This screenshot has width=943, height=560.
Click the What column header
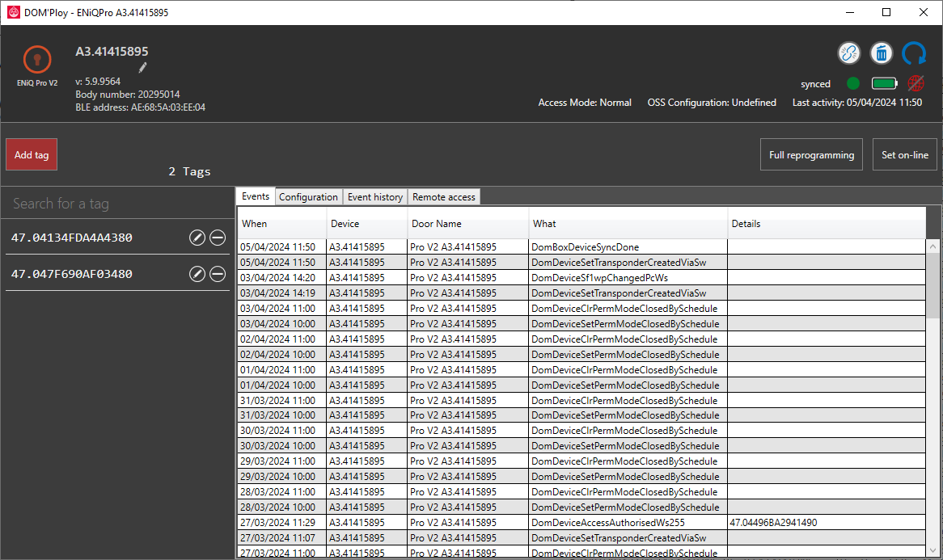628,224
